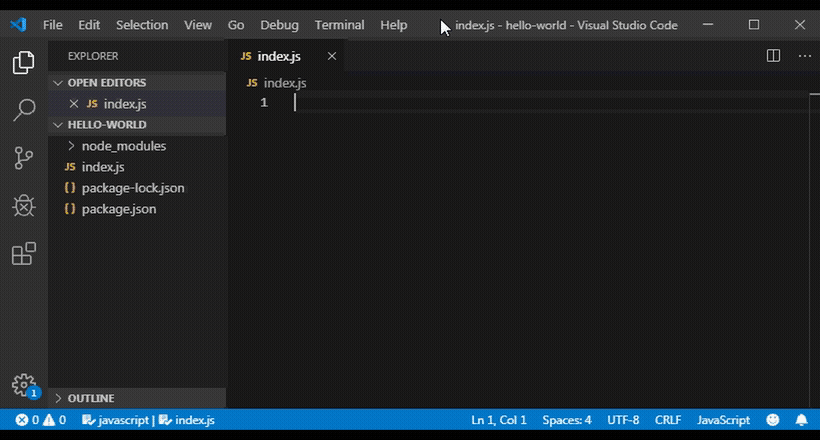Open the Extensions view icon
This screenshot has width=820, height=440.
24,254
